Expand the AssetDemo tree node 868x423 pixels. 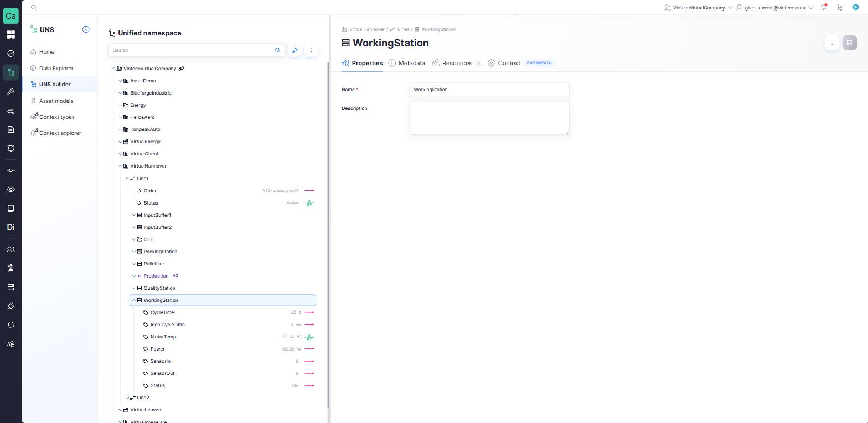click(x=120, y=81)
